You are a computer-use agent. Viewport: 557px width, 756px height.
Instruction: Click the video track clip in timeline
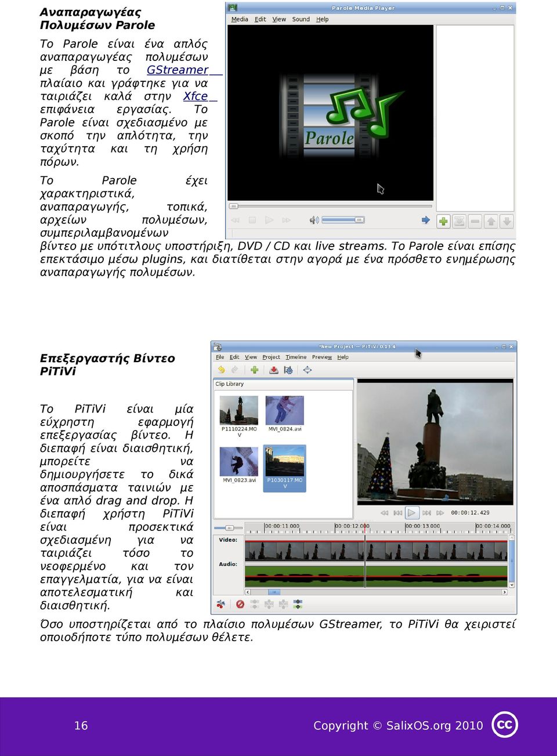pos(376,551)
